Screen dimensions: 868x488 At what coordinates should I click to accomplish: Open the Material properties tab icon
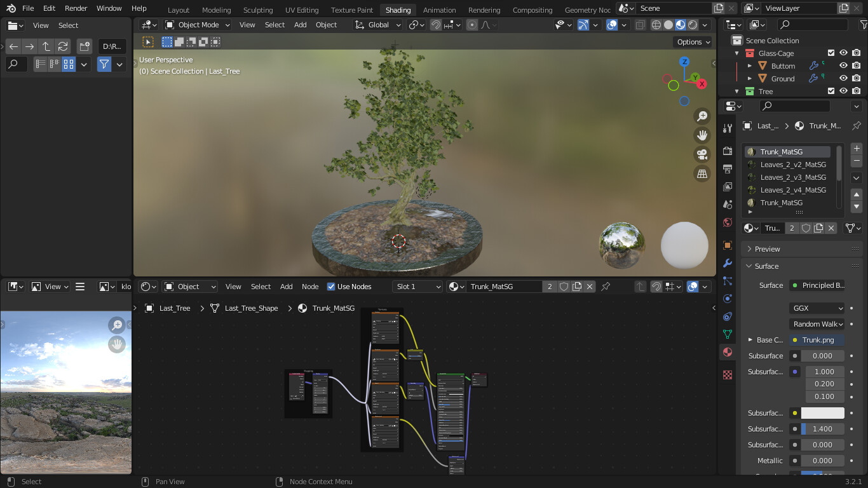coord(728,352)
